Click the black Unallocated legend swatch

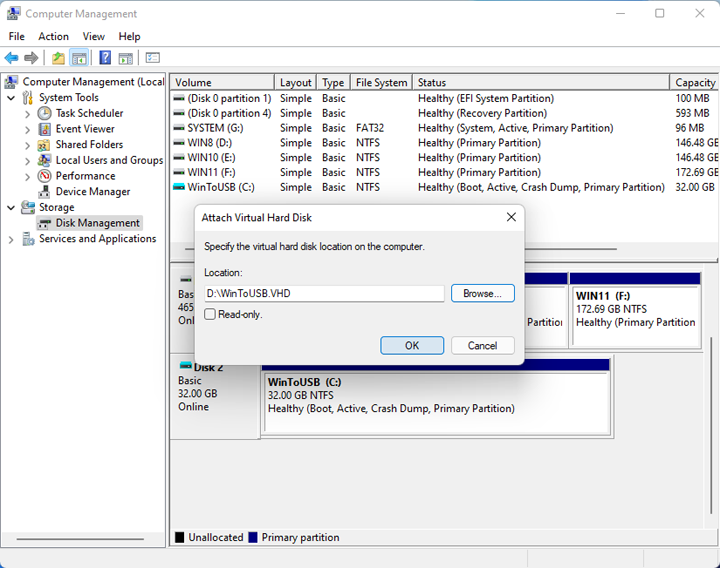click(180, 537)
